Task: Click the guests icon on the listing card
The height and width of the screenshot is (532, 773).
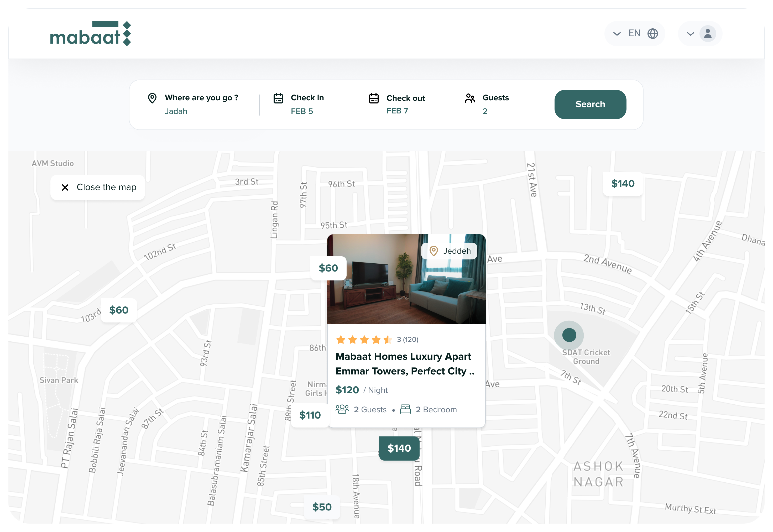Action: click(342, 409)
